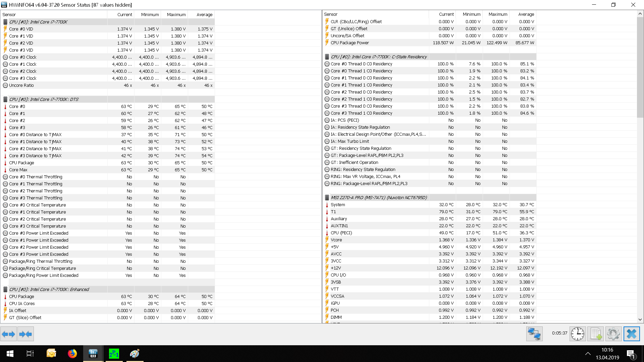Screen dimensions: 644x362
Task: Show hidden system tray icons chevron
Action: (588, 353)
